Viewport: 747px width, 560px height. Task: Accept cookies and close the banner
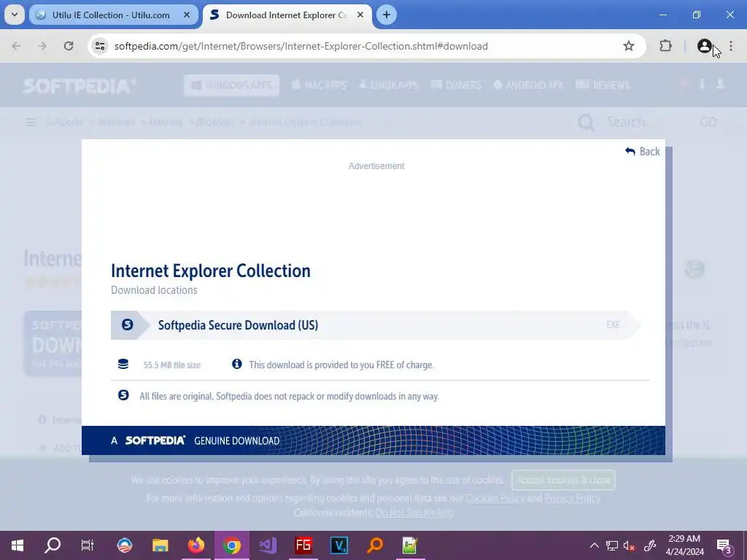click(563, 480)
